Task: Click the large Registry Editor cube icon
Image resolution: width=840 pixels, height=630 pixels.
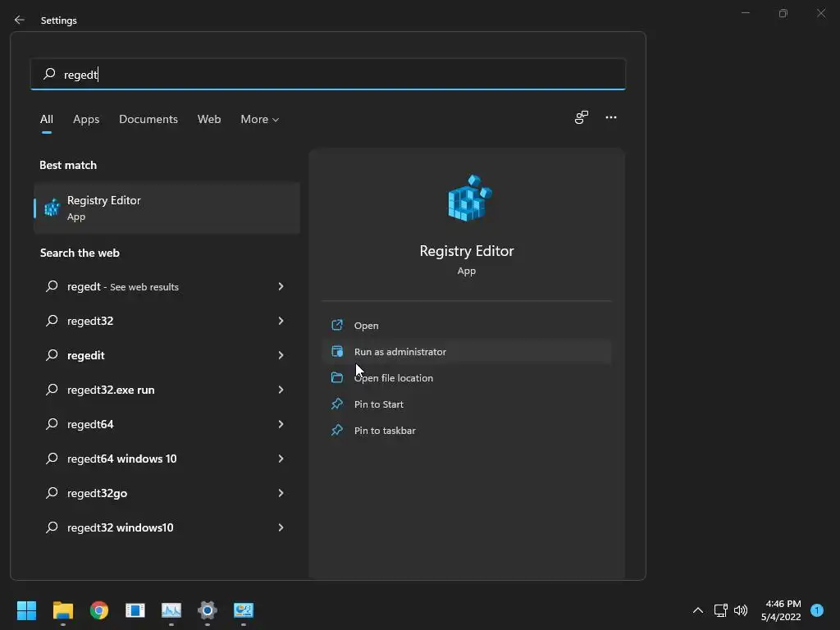Action: coord(469,198)
